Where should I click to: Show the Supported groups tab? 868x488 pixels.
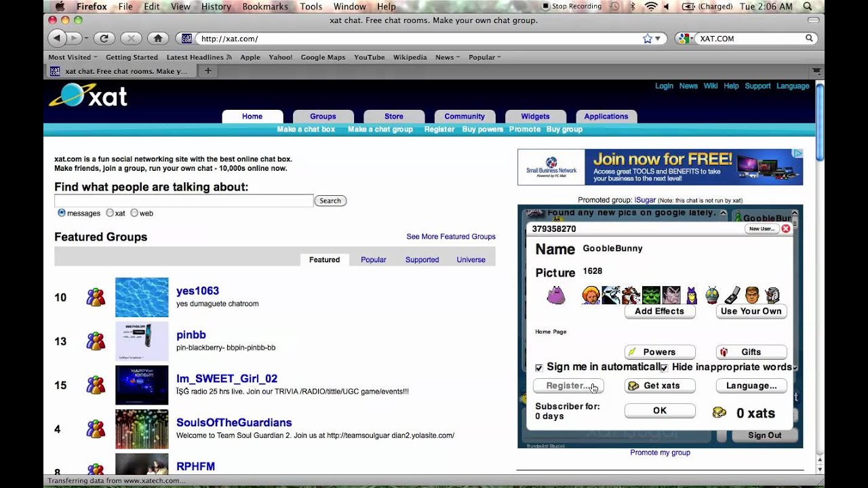[422, 260]
